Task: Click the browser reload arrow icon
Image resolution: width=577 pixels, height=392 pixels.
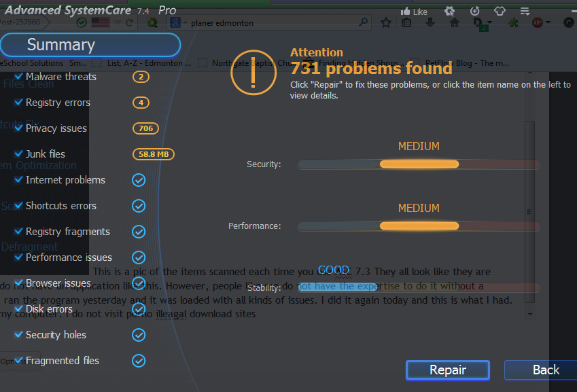Action: (130, 23)
